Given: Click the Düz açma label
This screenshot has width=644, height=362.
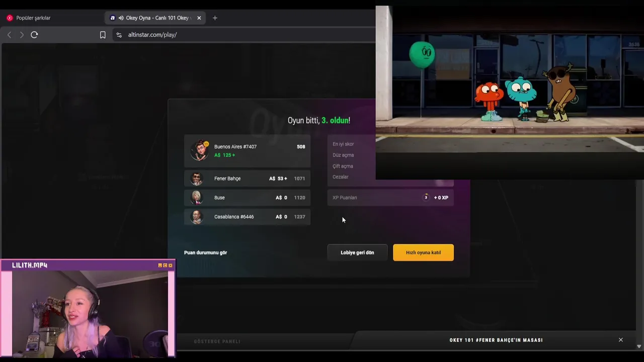Looking at the screenshot, I should point(343,155).
